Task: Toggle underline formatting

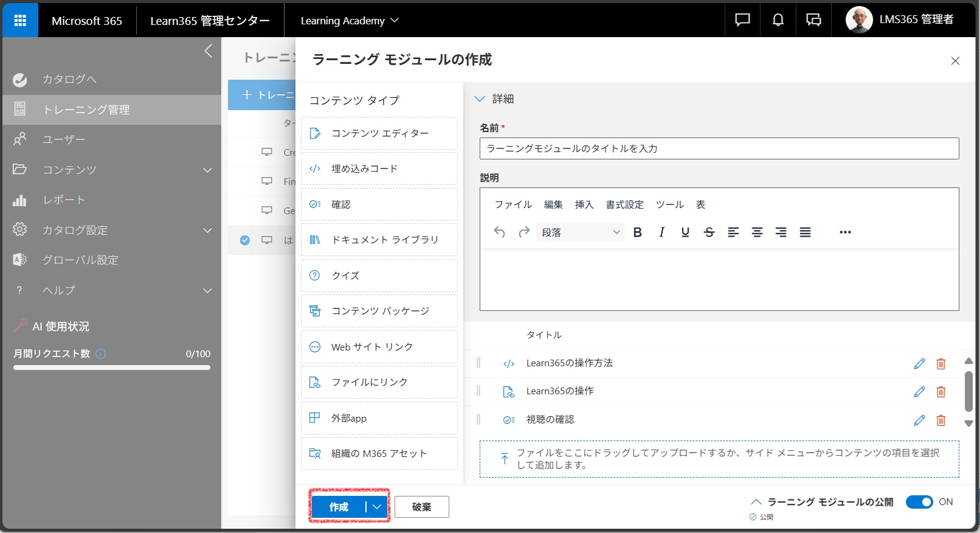Action: pos(685,232)
